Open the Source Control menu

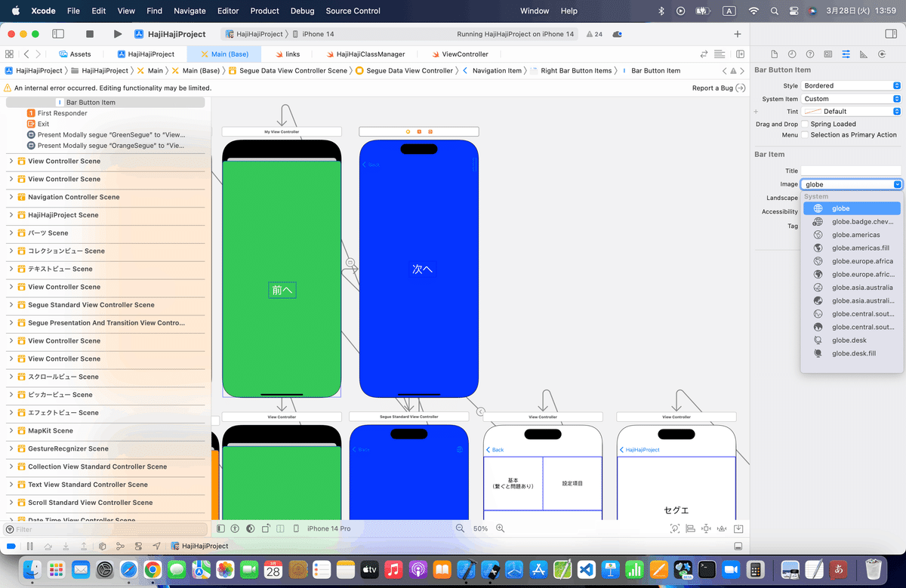(353, 11)
